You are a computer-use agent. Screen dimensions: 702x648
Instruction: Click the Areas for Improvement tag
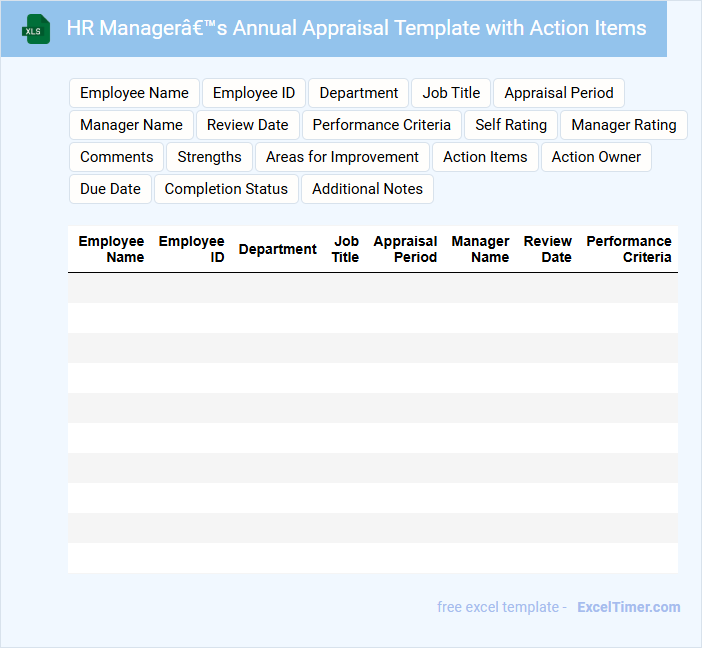pos(342,157)
